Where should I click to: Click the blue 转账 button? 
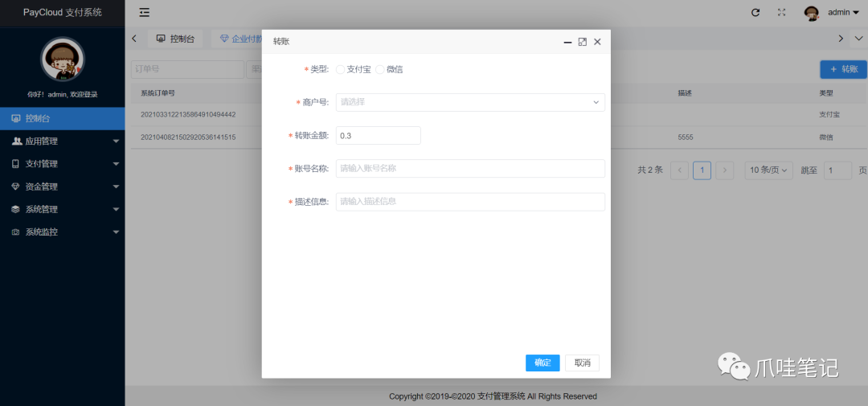844,69
